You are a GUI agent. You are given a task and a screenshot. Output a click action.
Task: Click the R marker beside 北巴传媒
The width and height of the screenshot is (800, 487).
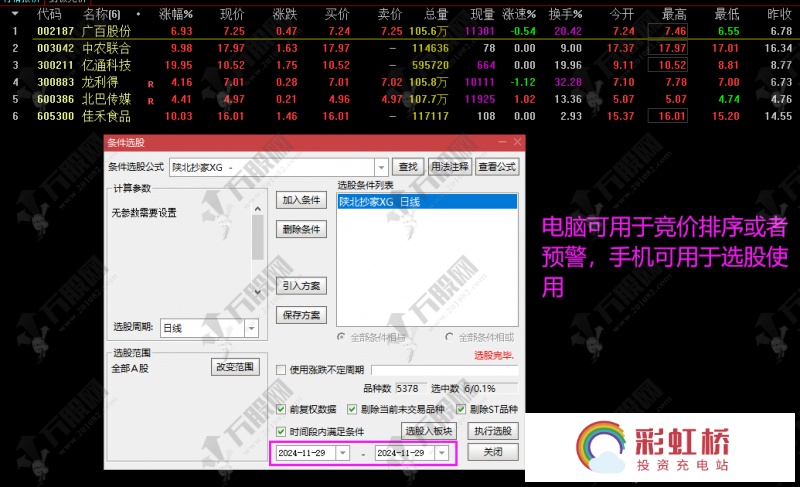click(150, 100)
